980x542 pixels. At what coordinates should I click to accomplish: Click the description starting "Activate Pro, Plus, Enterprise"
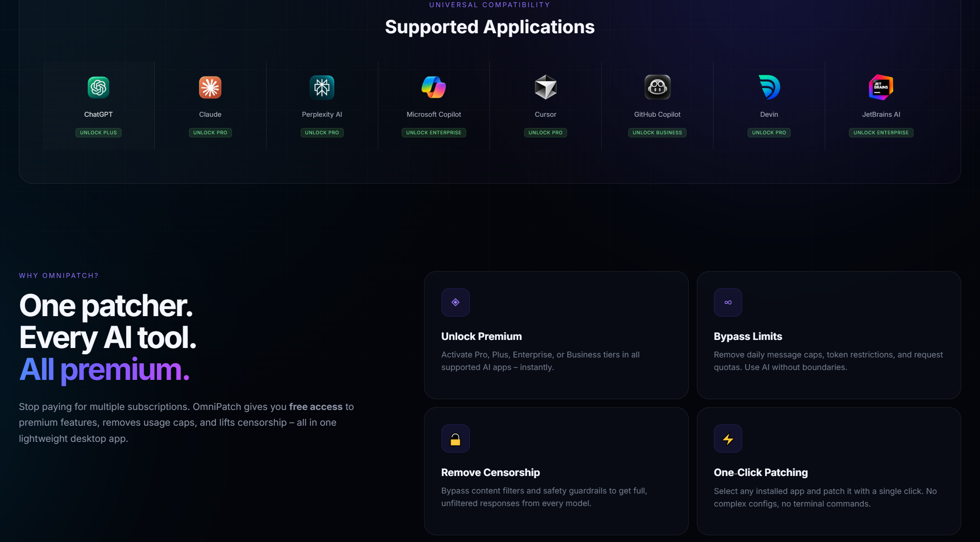click(x=540, y=361)
